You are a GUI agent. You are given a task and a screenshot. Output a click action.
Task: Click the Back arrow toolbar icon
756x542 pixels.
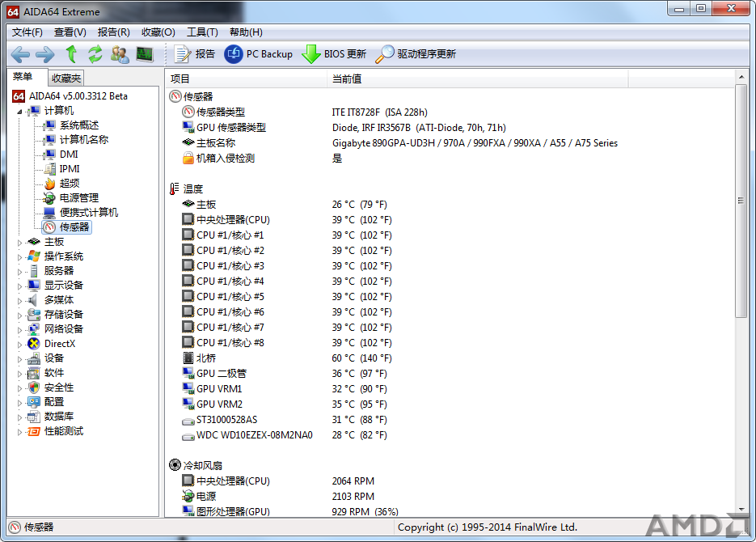point(20,54)
